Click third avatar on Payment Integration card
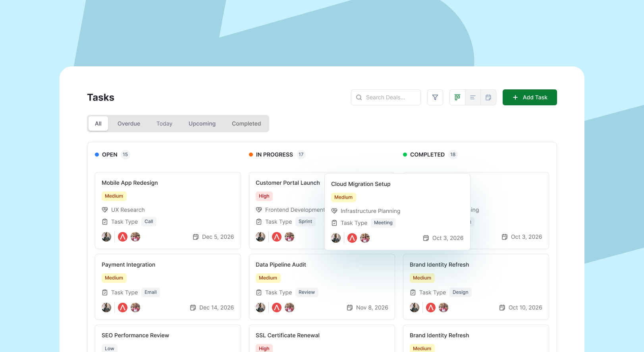 135,308
